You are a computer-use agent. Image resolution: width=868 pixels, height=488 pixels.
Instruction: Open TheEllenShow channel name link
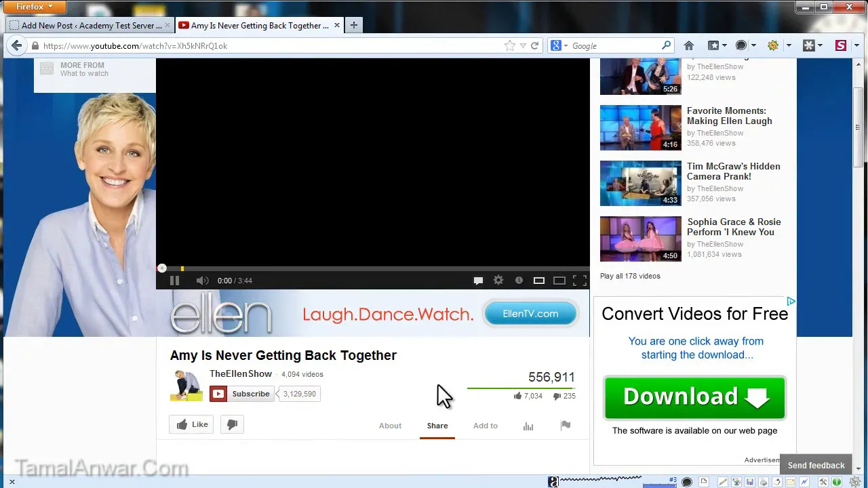(241, 373)
